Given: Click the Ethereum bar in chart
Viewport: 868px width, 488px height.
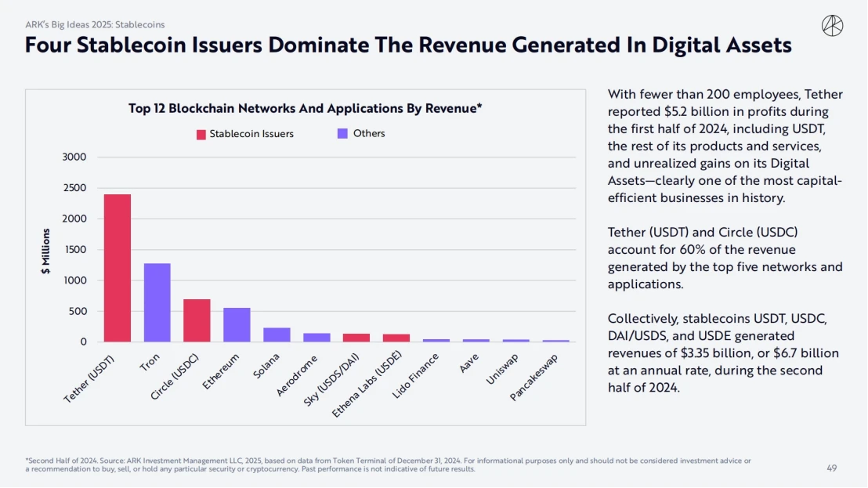Looking at the screenshot, I should point(237,324).
